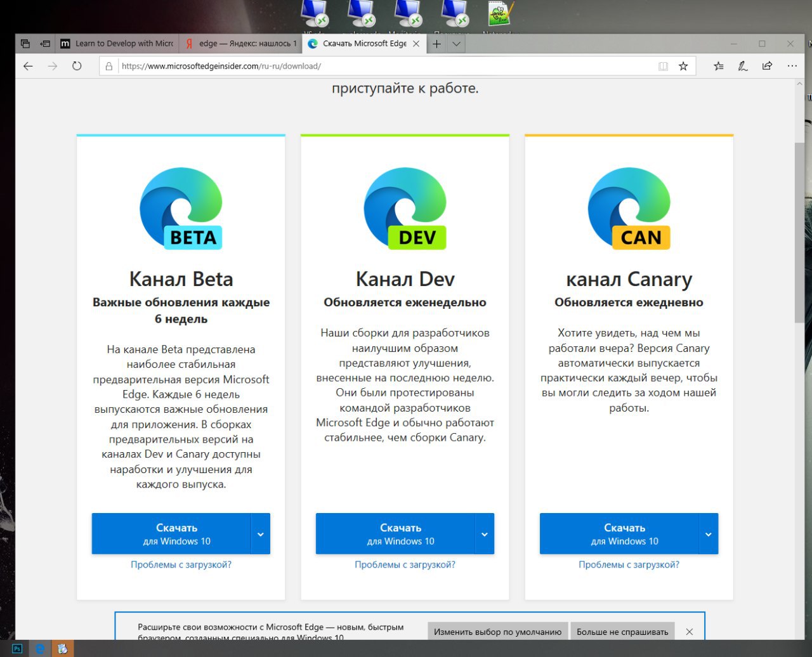The image size is (812, 657).
Task: Switch to edge — Яндекс tab
Action: [x=240, y=44]
